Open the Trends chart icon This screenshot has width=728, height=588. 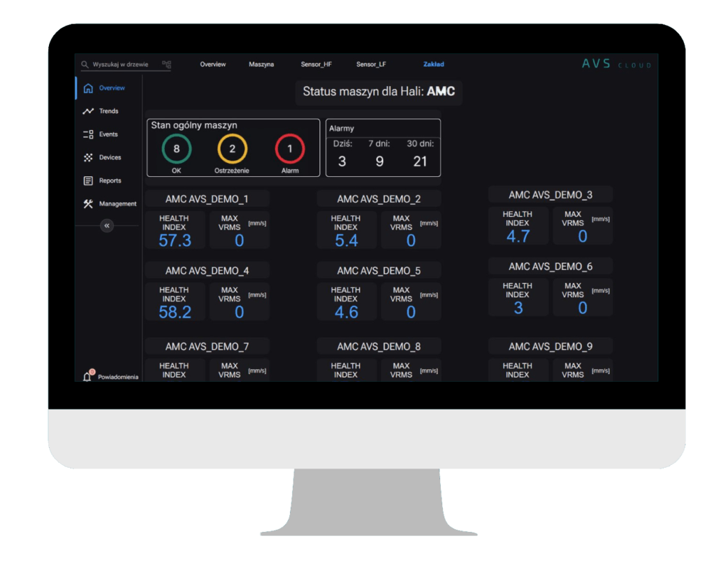pyautogui.click(x=88, y=111)
